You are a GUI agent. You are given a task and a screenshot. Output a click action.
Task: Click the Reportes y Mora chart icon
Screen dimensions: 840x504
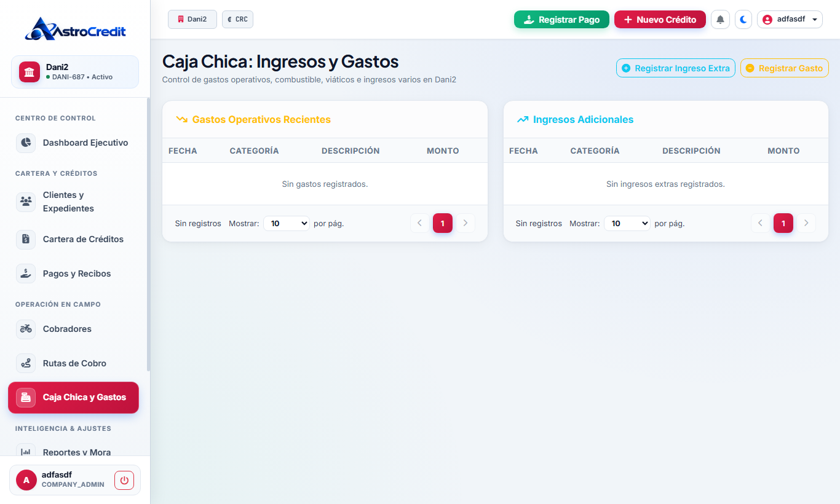click(x=26, y=452)
